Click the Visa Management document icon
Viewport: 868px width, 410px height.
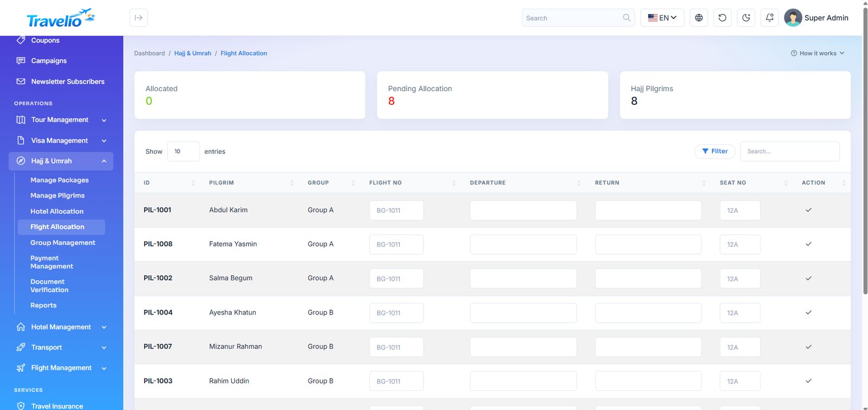click(x=21, y=140)
